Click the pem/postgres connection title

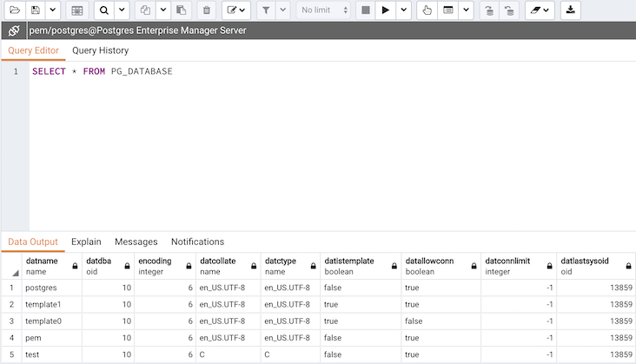(x=137, y=30)
